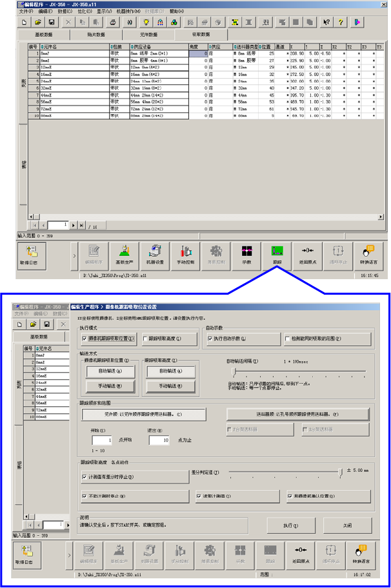Open 基板生产 in upper window bottom bar
The width and height of the screenshot is (391, 588).
coord(125,256)
